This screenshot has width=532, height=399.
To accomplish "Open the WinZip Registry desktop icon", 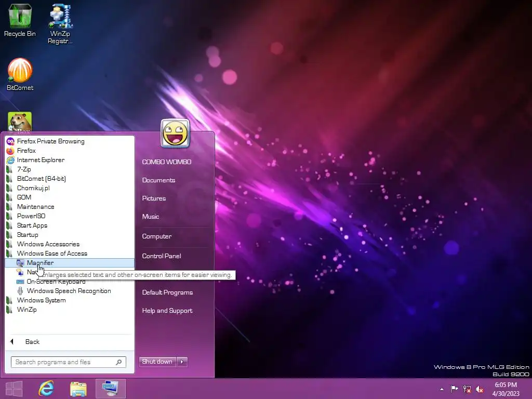I will pos(60,24).
